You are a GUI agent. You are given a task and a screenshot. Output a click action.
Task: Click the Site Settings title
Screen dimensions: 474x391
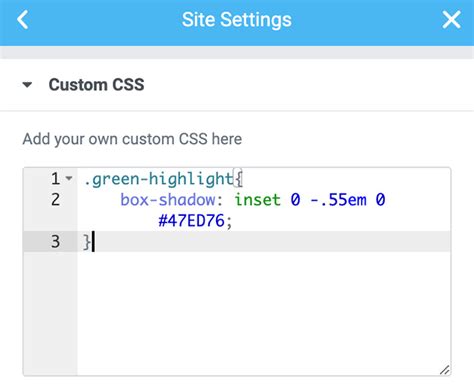pyautogui.click(x=237, y=20)
